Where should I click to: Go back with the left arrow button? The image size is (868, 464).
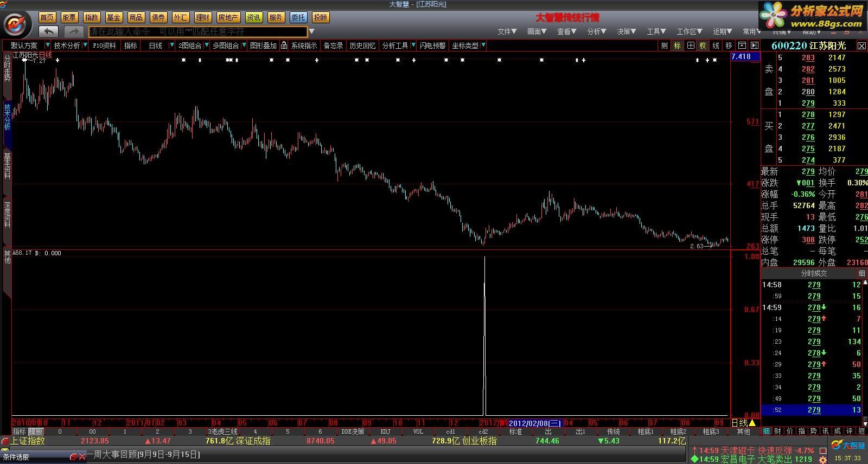(49, 31)
